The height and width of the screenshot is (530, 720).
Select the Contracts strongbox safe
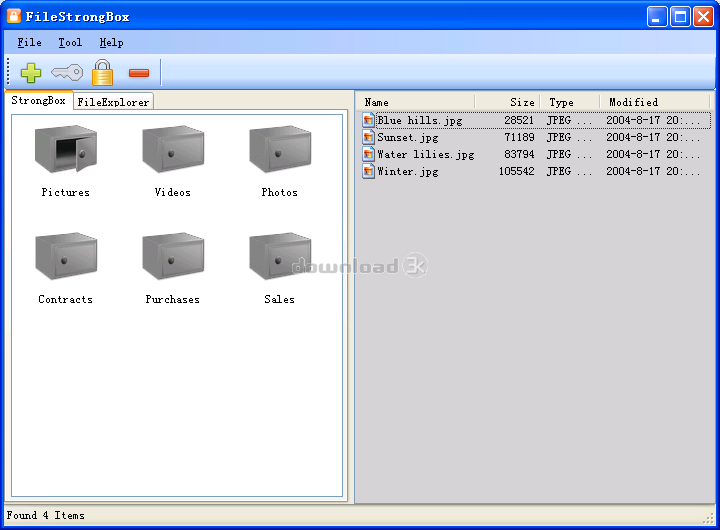(x=66, y=257)
